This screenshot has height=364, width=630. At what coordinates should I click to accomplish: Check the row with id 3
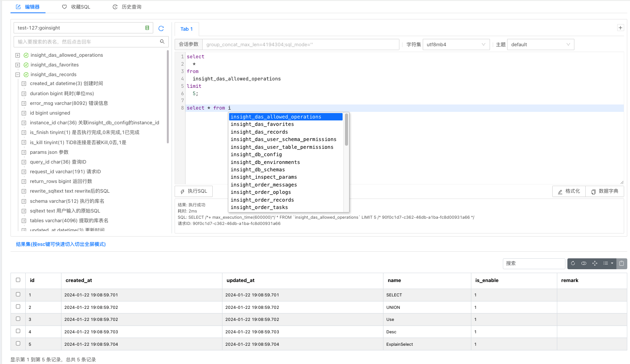[18, 319]
